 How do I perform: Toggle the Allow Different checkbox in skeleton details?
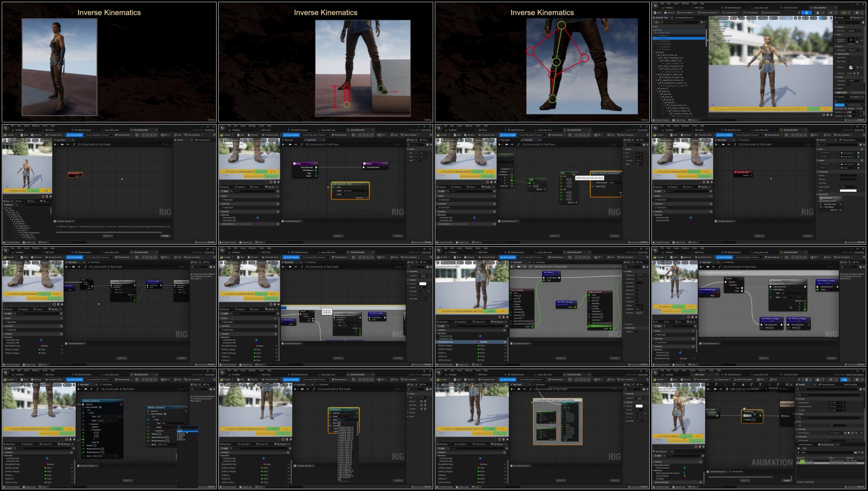coord(848,58)
